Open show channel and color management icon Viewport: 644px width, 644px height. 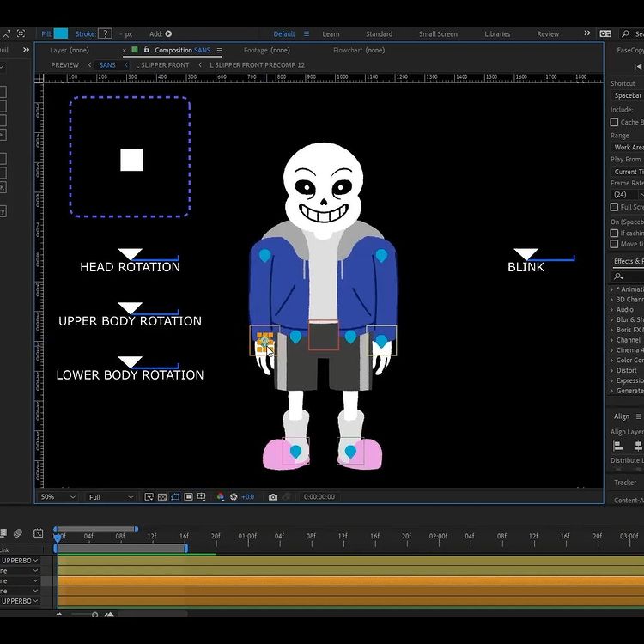(x=221, y=497)
